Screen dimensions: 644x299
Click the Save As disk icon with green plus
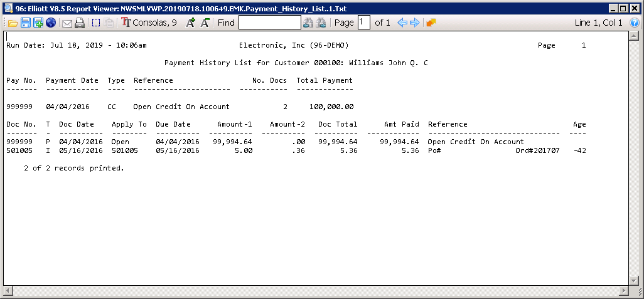[38, 23]
